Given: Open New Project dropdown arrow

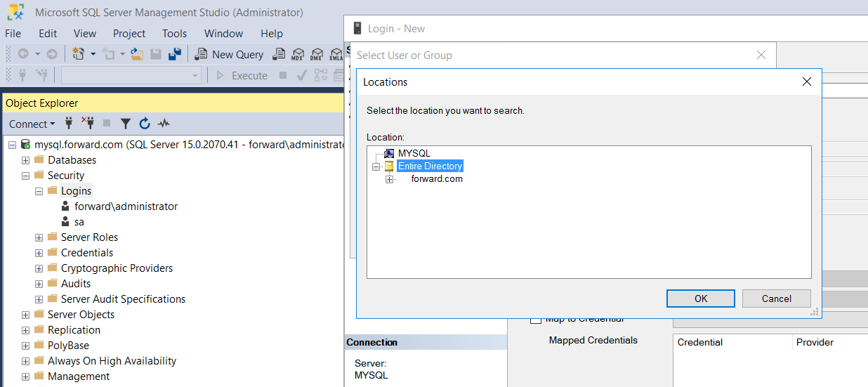Looking at the screenshot, I should [93, 54].
